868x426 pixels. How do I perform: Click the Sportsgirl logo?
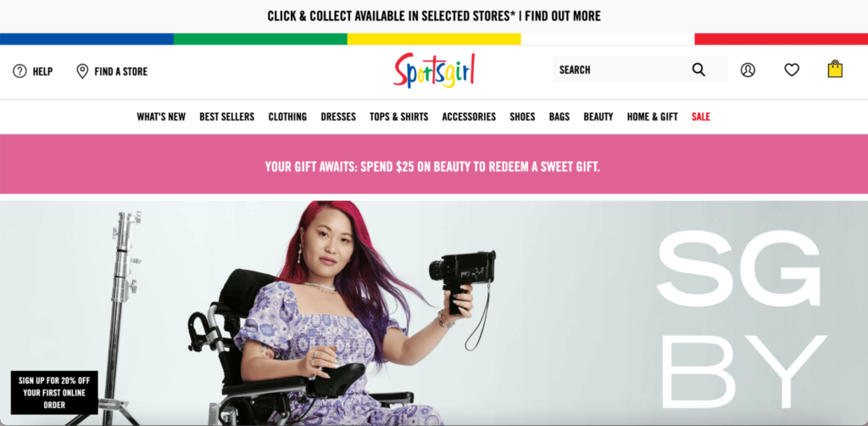click(434, 70)
